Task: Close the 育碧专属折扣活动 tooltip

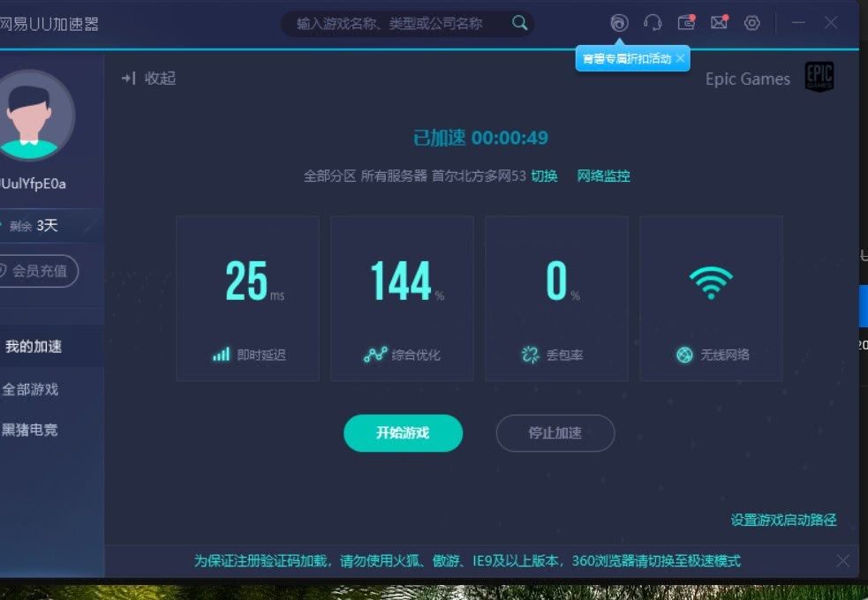Action: (680, 58)
